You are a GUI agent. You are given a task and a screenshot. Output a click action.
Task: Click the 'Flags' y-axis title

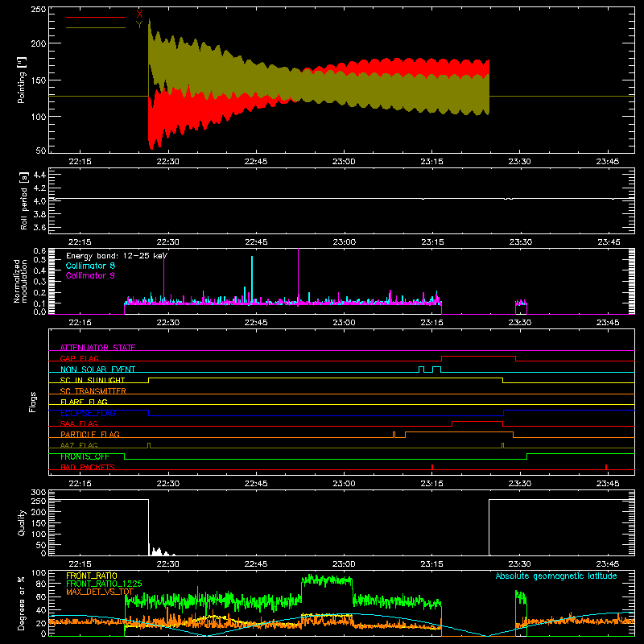[32, 402]
